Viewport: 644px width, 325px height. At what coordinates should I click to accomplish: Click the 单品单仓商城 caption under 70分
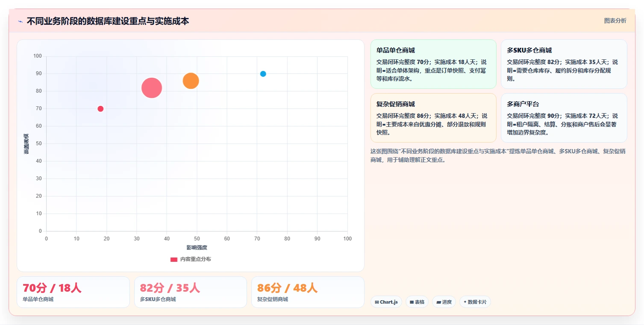coord(38,299)
